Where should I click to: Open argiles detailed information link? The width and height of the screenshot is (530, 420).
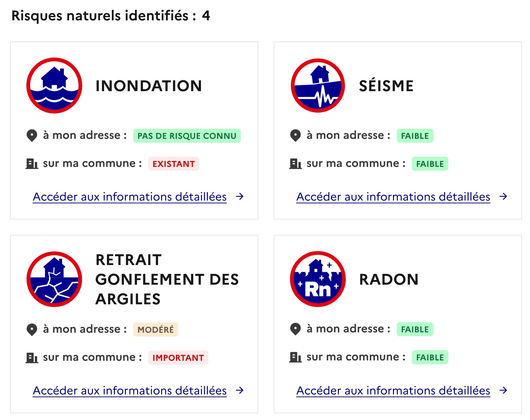pyautogui.click(x=130, y=391)
